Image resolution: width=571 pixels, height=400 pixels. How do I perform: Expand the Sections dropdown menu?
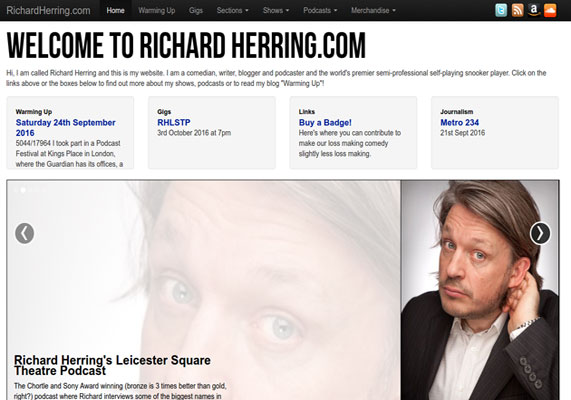click(x=232, y=11)
